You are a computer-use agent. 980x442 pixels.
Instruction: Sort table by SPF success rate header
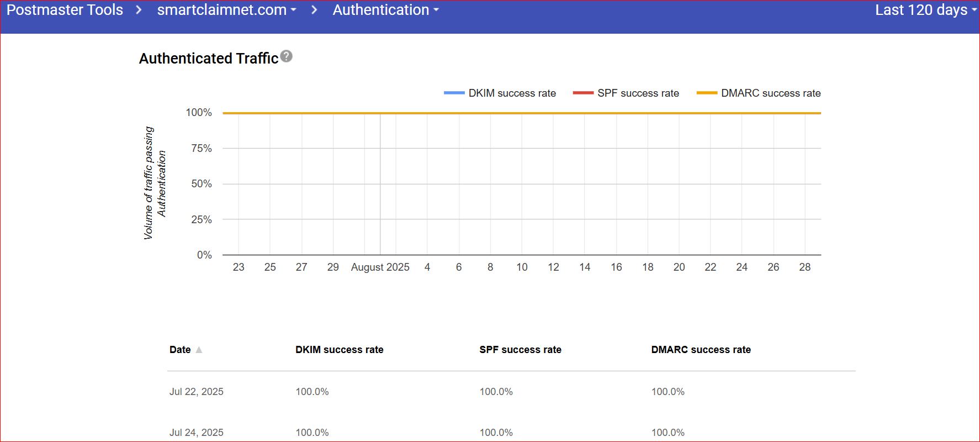(x=520, y=350)
